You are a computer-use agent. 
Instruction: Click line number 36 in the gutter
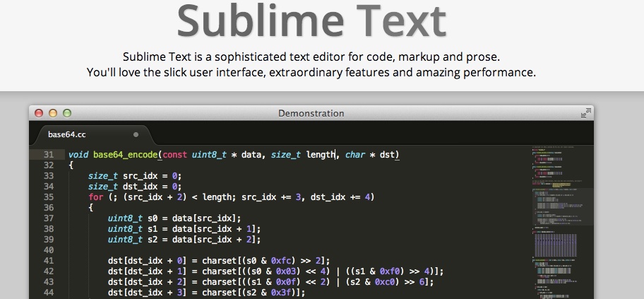[49, 208]
